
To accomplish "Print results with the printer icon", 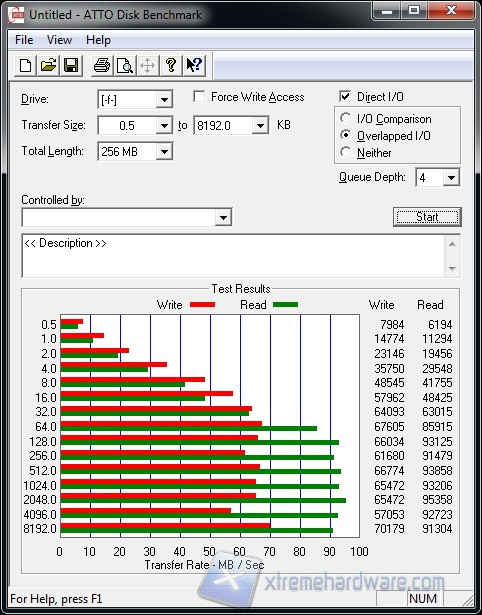I will [102, 65].
